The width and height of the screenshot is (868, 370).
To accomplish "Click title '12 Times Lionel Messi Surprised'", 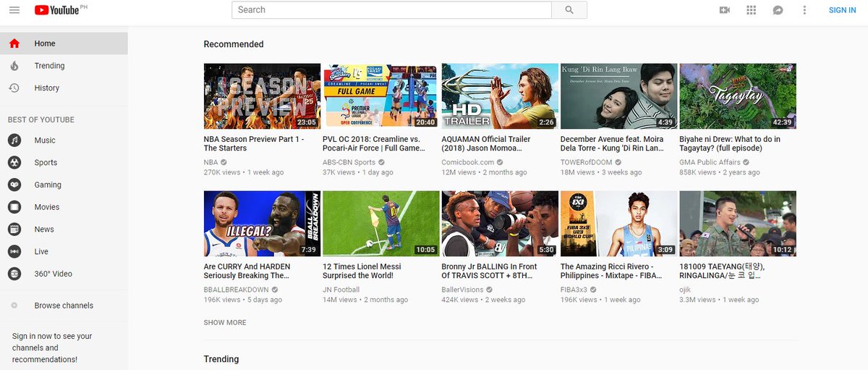I will tap(362, 271).
